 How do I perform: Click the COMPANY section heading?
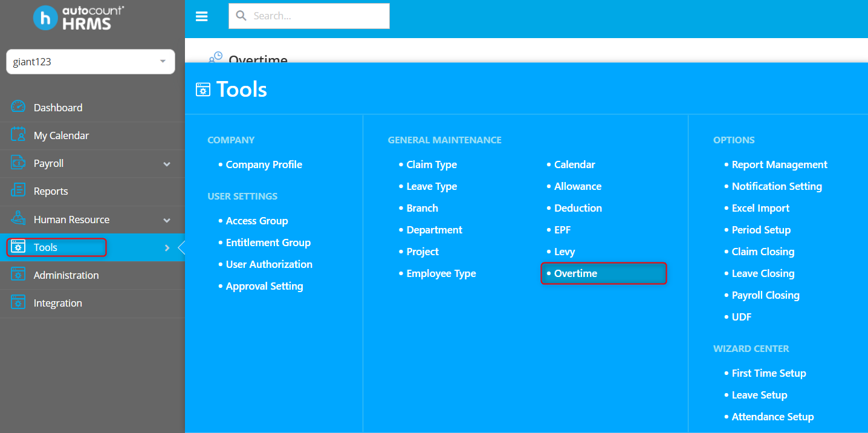tap(231, 140)
